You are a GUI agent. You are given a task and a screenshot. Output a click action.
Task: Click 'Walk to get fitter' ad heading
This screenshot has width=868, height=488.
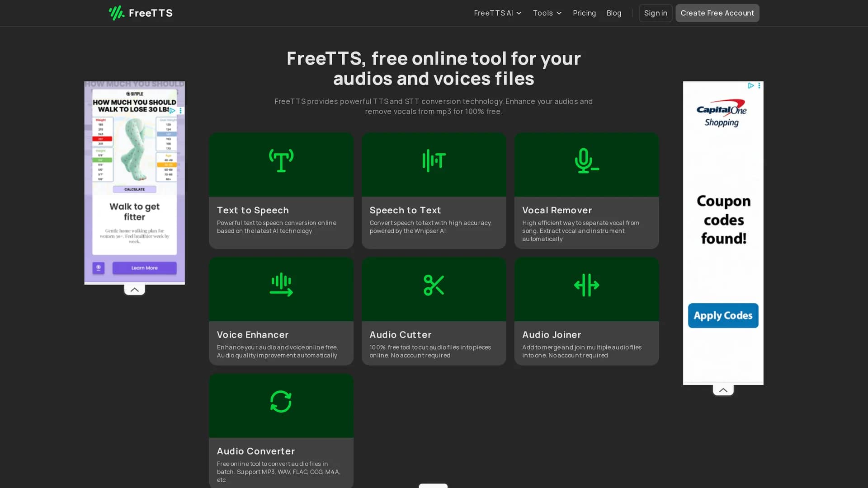coord(134,211)
